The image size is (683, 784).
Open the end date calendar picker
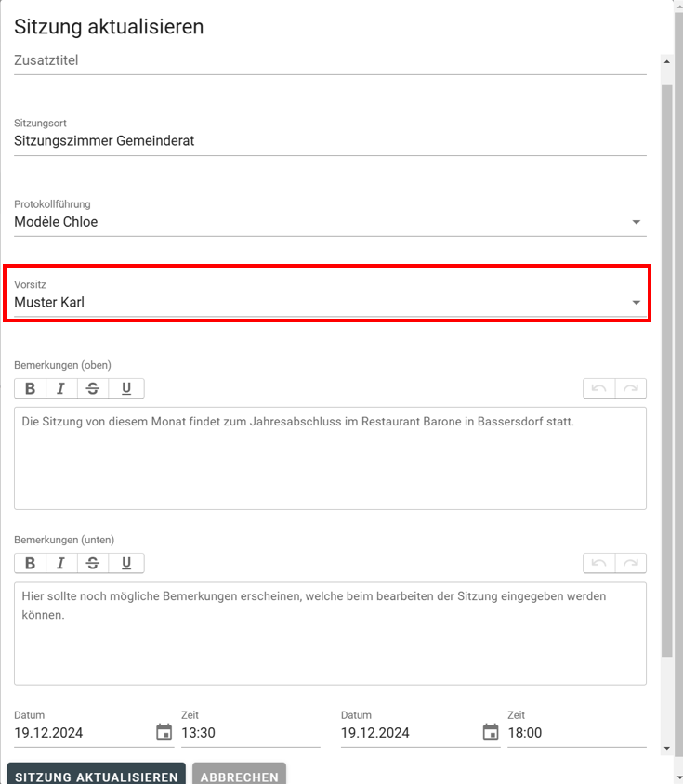point(491,732)
